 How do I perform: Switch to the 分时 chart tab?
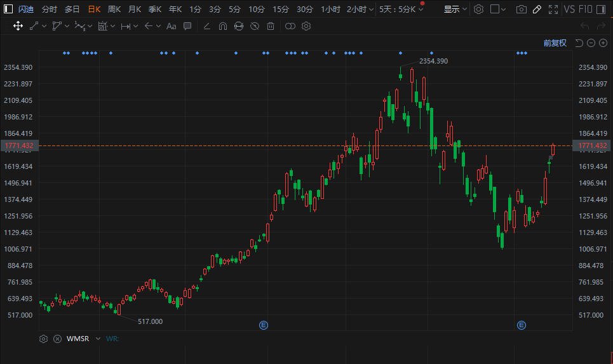tap(50, 9)
